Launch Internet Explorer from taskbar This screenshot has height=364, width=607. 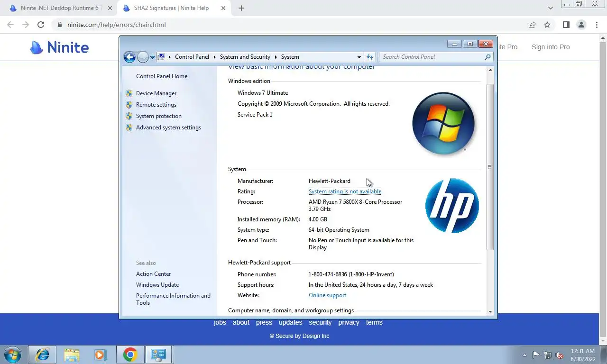[x=42, y=355]
